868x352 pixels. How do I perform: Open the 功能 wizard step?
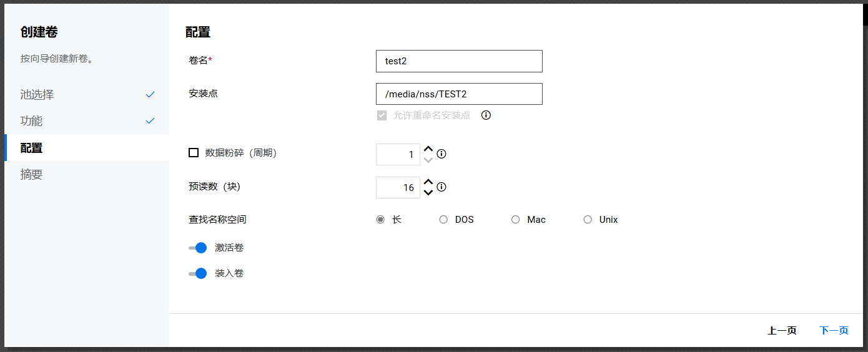coord(32,121)
